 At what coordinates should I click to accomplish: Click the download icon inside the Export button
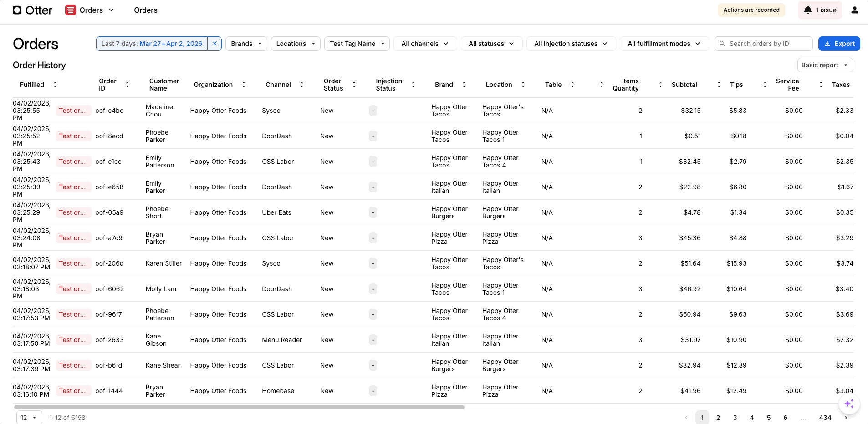827,43
